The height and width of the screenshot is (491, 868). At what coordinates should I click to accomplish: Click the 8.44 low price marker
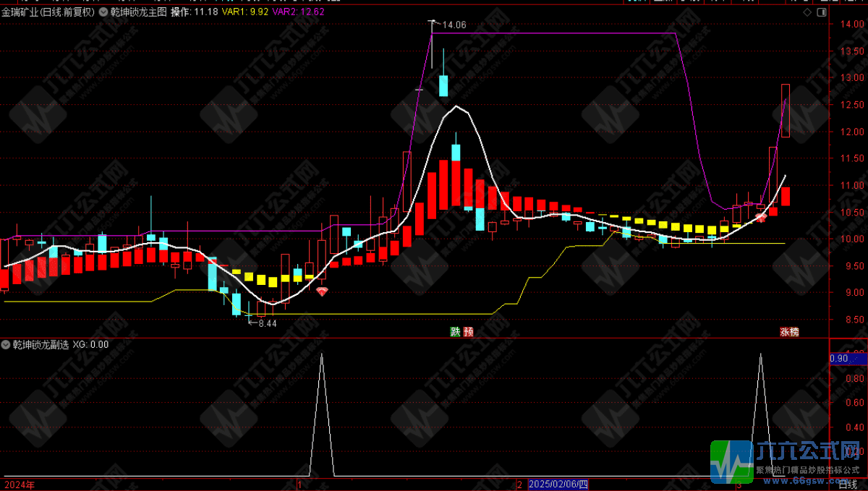tap(267, 323)
